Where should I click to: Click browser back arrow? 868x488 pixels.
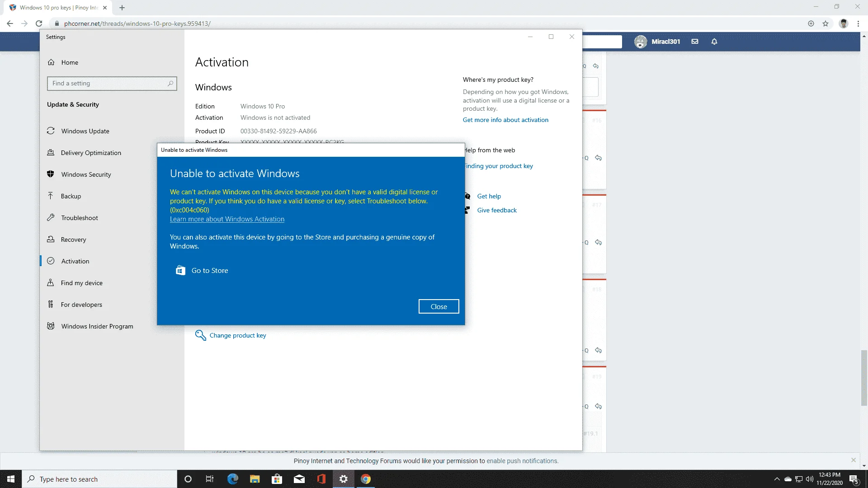[x=10, y=23]
